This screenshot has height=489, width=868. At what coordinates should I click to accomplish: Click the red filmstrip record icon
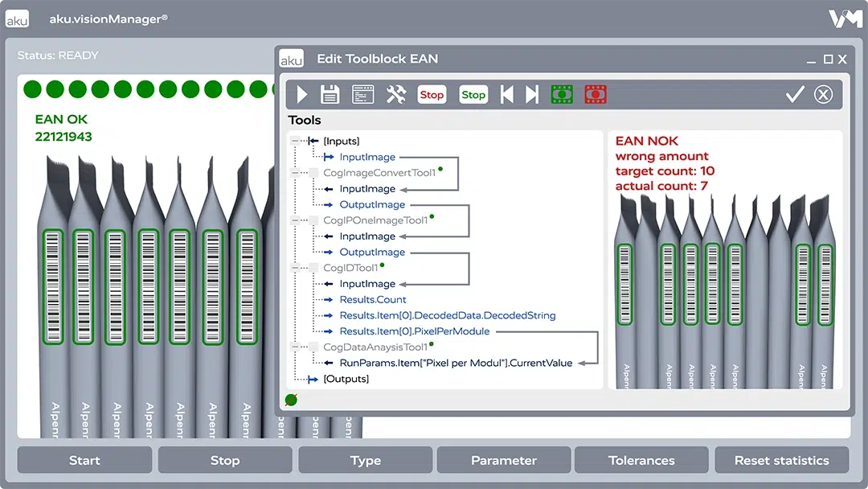pyautogui.click(x=596, y=95)
